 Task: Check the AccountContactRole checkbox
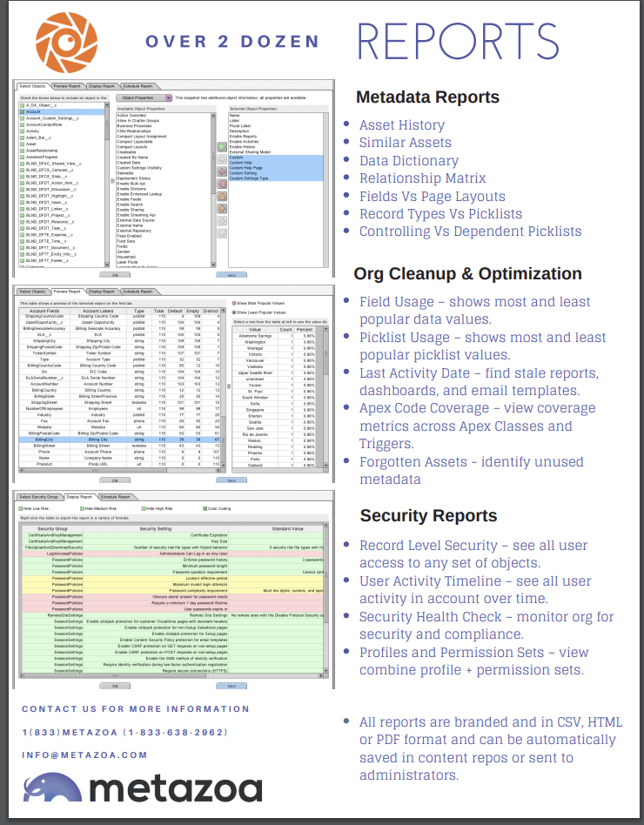pyautogui.click(x=22, y=124)
